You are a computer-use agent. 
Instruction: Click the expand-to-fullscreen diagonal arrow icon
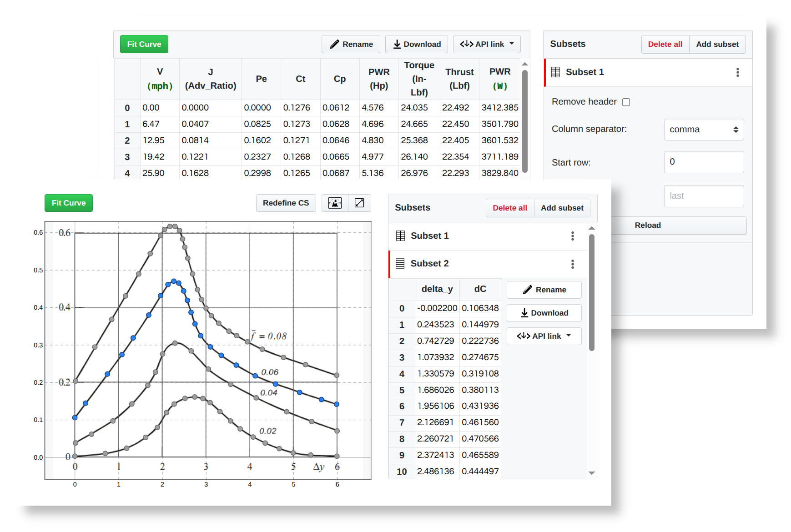(359, 203)
